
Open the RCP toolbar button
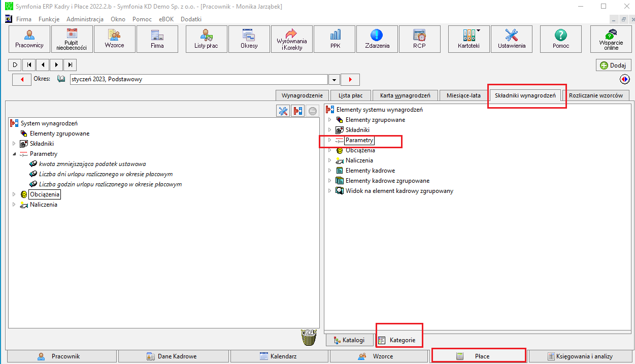click(419, 39)
